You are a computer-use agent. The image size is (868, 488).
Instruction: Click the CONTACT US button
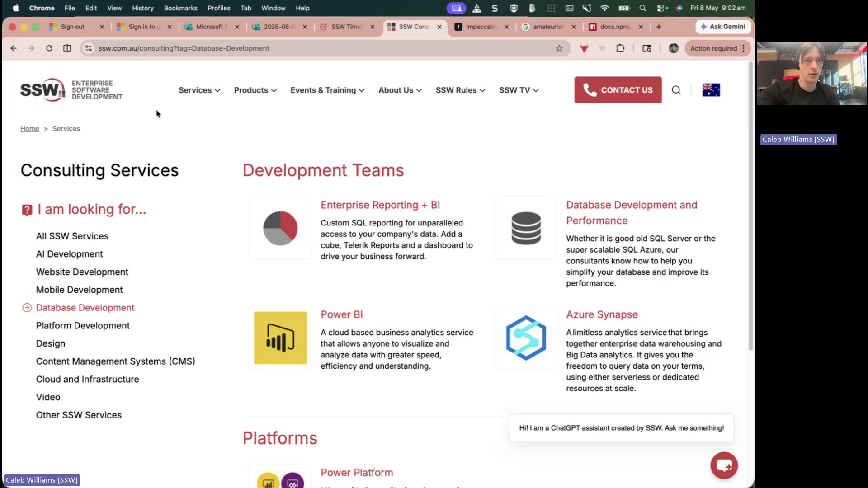pyautogui.click(x=618, y=90)
